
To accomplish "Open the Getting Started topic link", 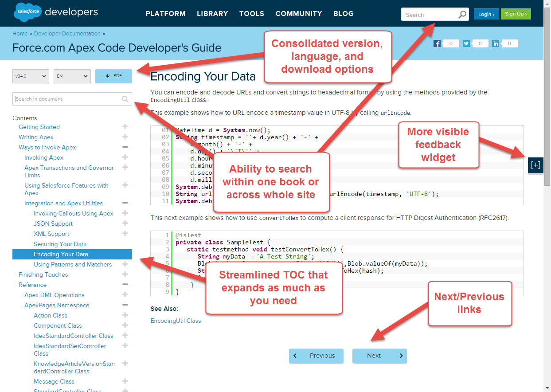I will [39, 127].
